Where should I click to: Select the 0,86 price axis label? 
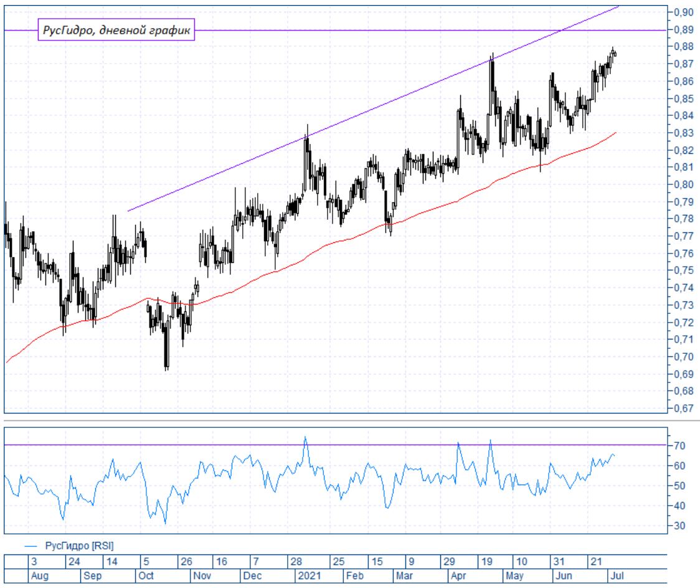[x=683, y=81]
